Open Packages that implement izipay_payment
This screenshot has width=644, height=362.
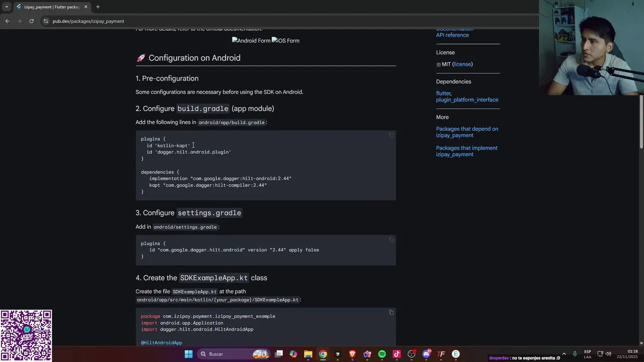pyautogui.click(x=466, y=151)
